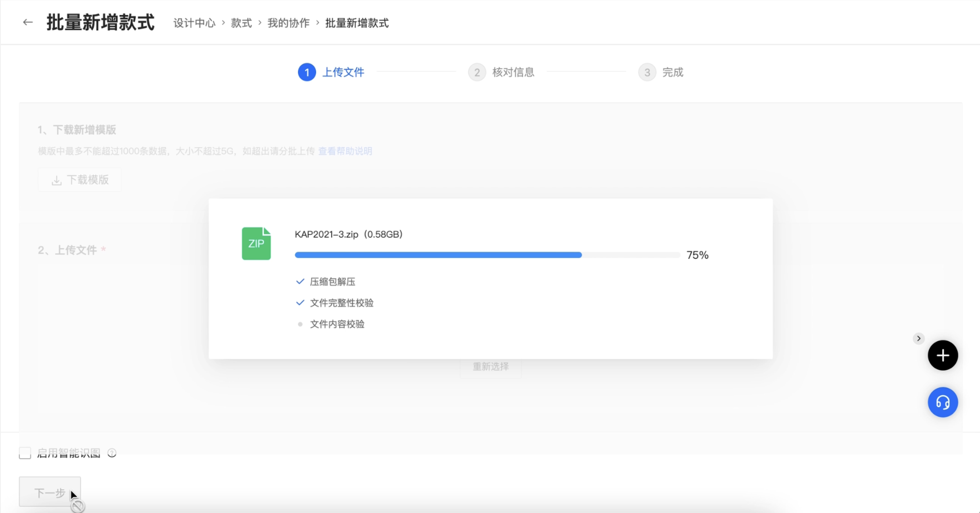
Task: Click the step 3 circle 完成
Action: click(x=647, y=72)
